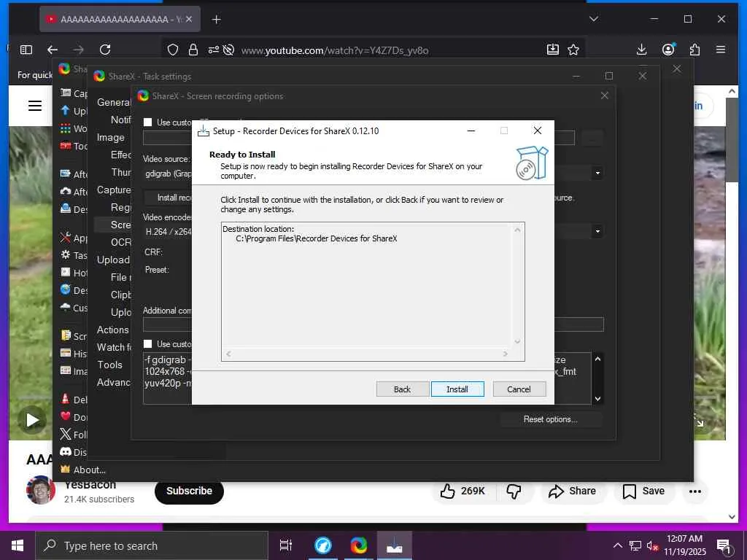Image resolution: width=747 pixels, height=560 pixels.
Task: Expand Firefox list all tabs chevron
Action: coord(594,19)
